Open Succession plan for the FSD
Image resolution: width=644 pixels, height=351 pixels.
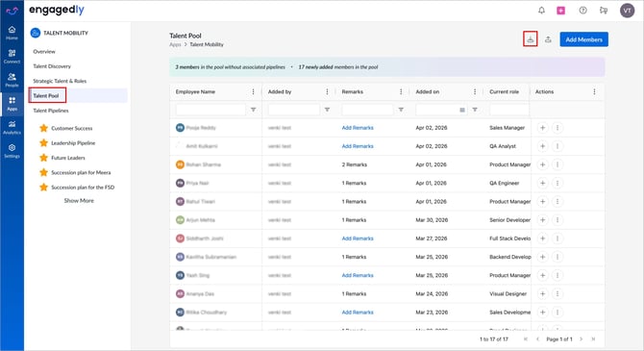pos(83,188)
